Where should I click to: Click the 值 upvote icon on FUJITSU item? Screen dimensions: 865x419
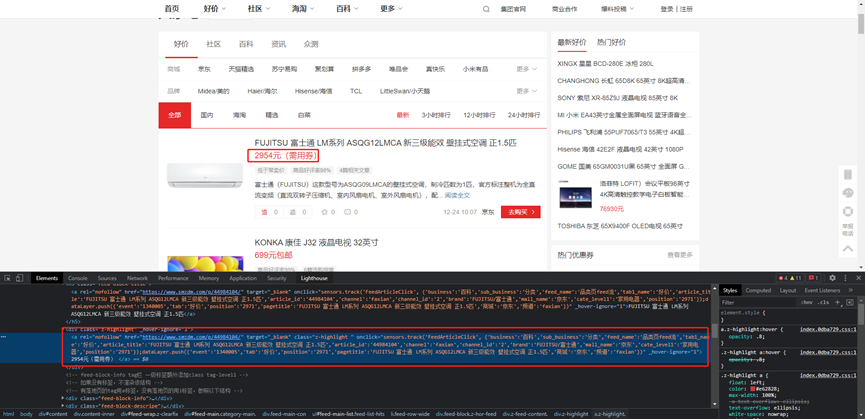(264, 212)
